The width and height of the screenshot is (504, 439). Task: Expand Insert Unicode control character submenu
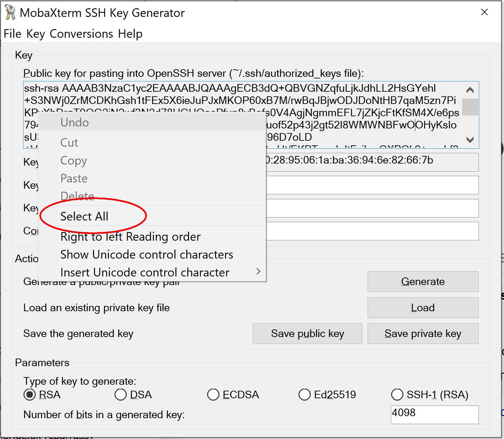[x=152, y=272]
